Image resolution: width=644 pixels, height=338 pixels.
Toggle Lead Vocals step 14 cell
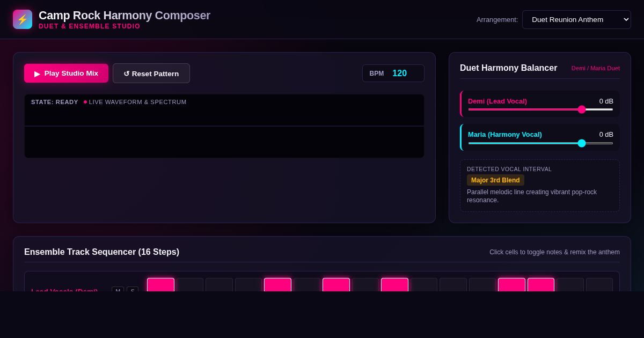[x=541, y=285]
